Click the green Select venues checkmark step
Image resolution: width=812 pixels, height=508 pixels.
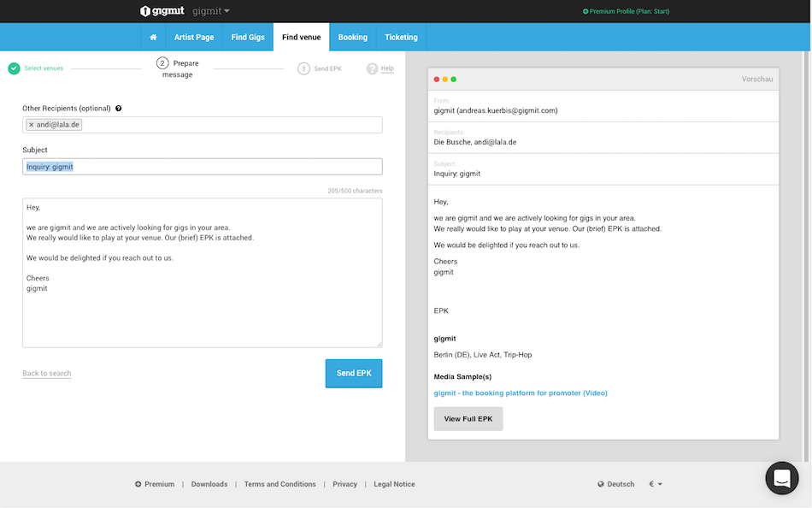click(14, 68)
